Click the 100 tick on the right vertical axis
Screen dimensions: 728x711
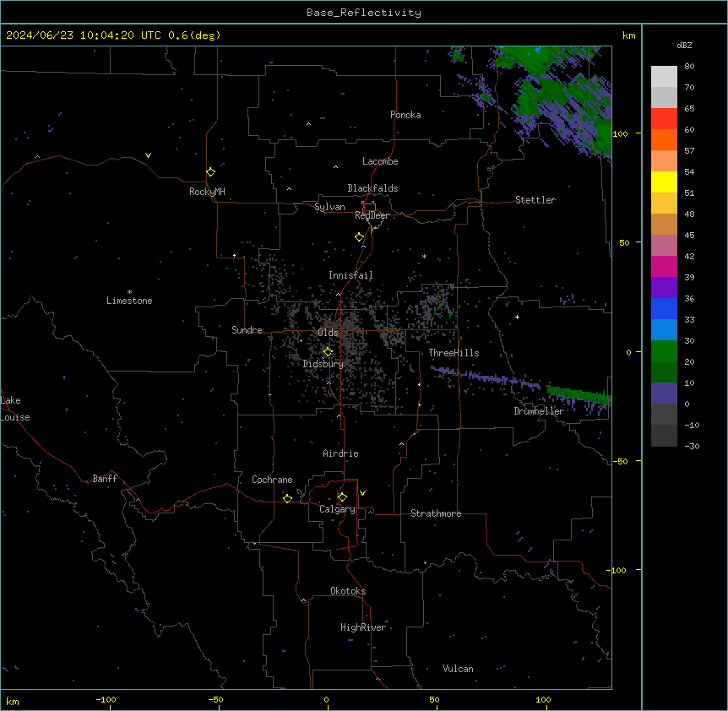(620, 133)
